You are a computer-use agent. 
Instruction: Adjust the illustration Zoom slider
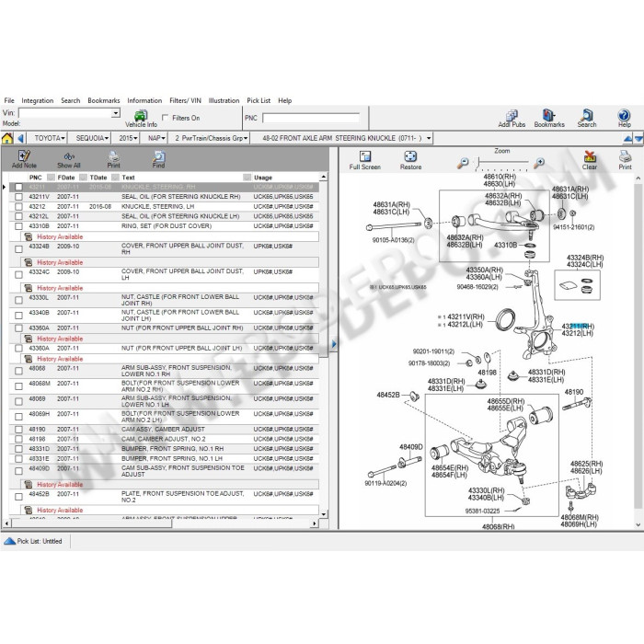pos(502,163)
